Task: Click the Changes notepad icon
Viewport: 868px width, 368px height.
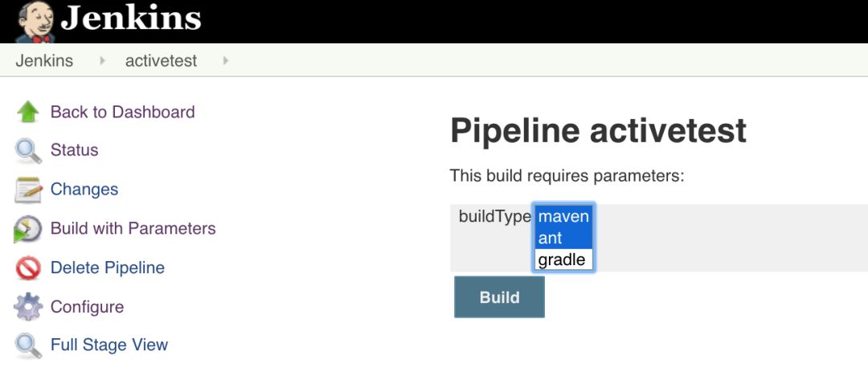Action: tap(28, 190)
